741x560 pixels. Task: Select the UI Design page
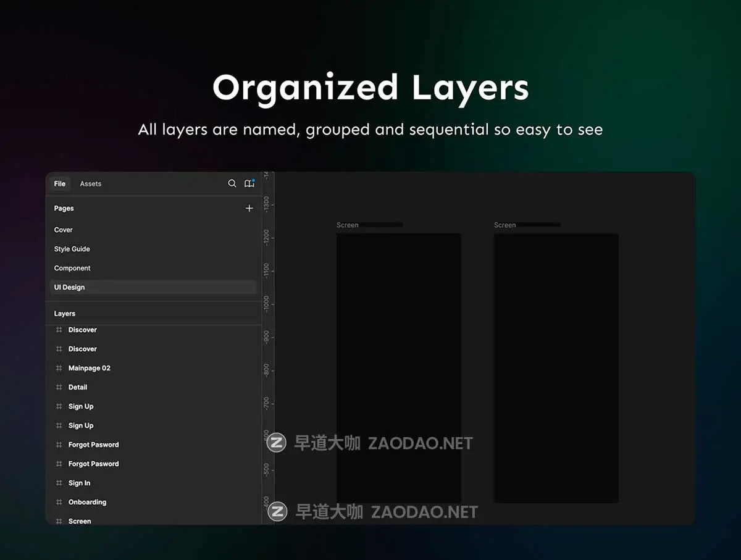(69, 287)
